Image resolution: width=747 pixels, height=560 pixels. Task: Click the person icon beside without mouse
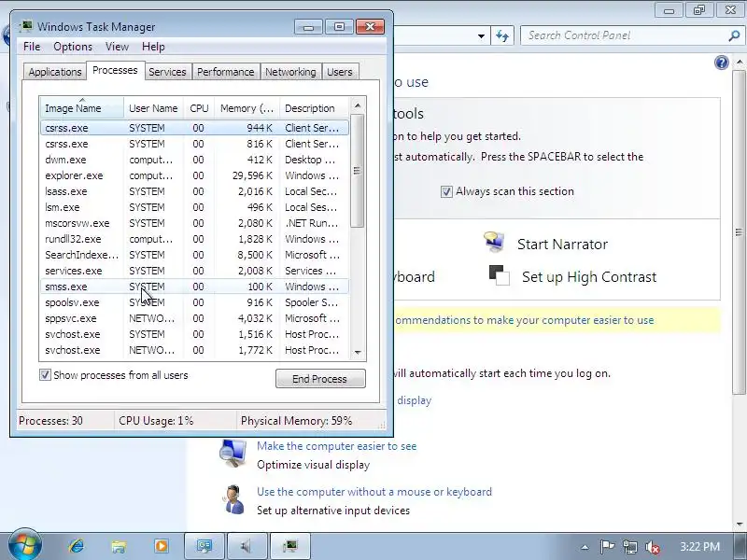[x=233, y=500]
